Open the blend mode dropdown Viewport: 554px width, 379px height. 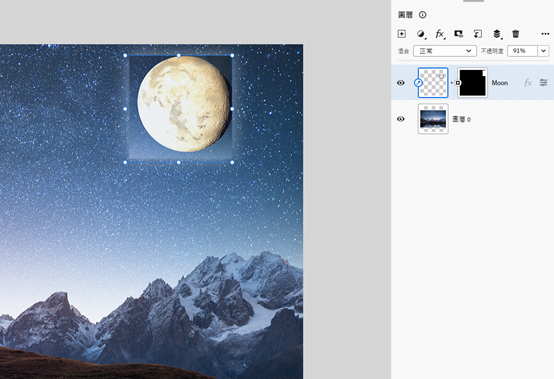(x=445, y=51)
